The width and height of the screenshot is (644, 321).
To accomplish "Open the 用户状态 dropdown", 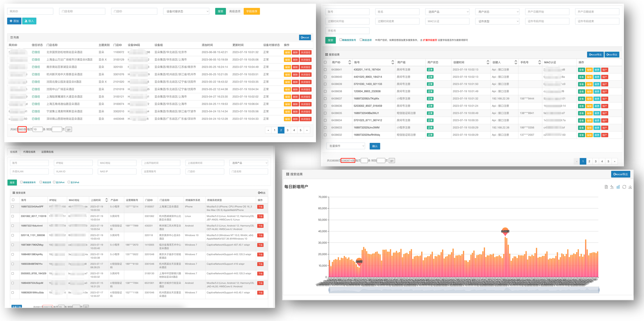I will 497,12.
